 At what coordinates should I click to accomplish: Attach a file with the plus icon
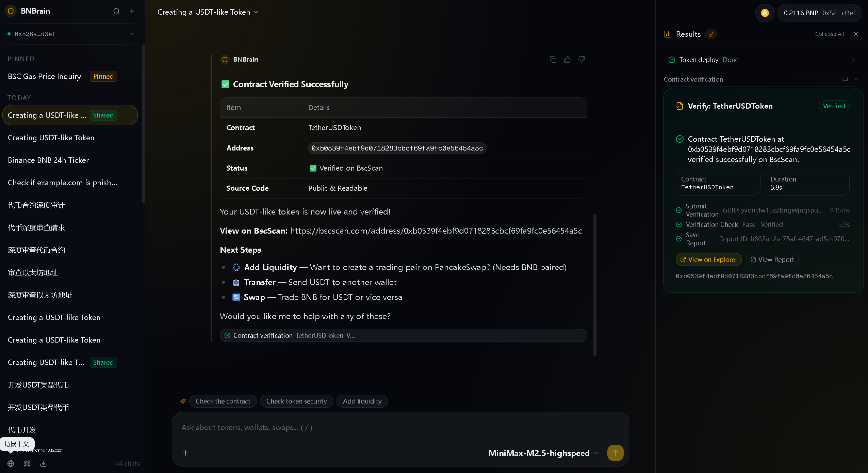click(x=186, y=453)
